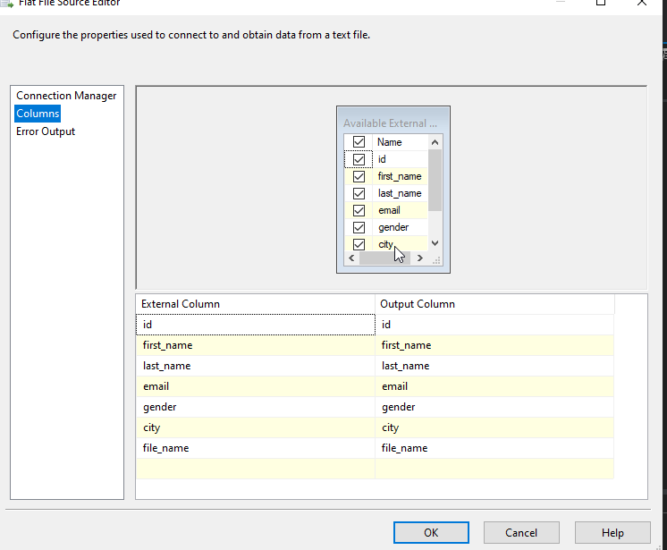Toggle the select-all Name header checkbox
The image size is (667, 550).
click(x=359, y=142)
